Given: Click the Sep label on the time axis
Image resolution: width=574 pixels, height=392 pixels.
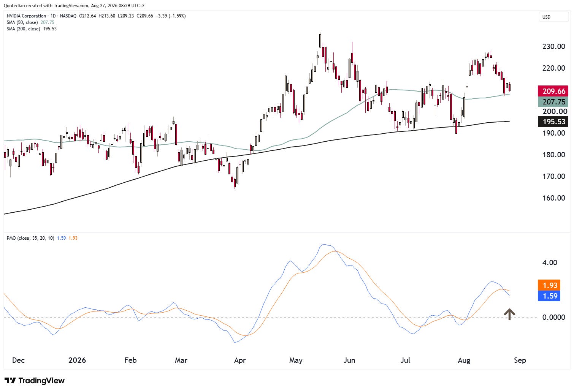Looking at the screenshot, I should click(x=520, y=360).
